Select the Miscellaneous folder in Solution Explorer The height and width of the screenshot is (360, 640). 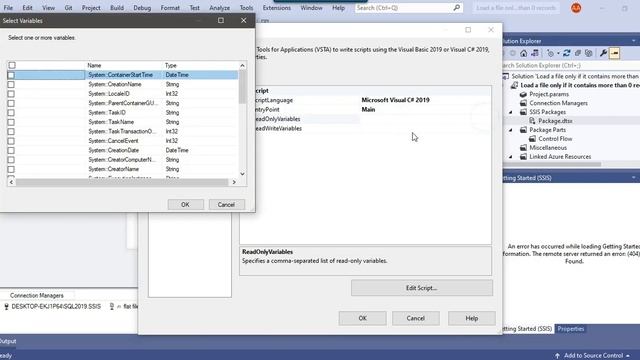point(548,148)
